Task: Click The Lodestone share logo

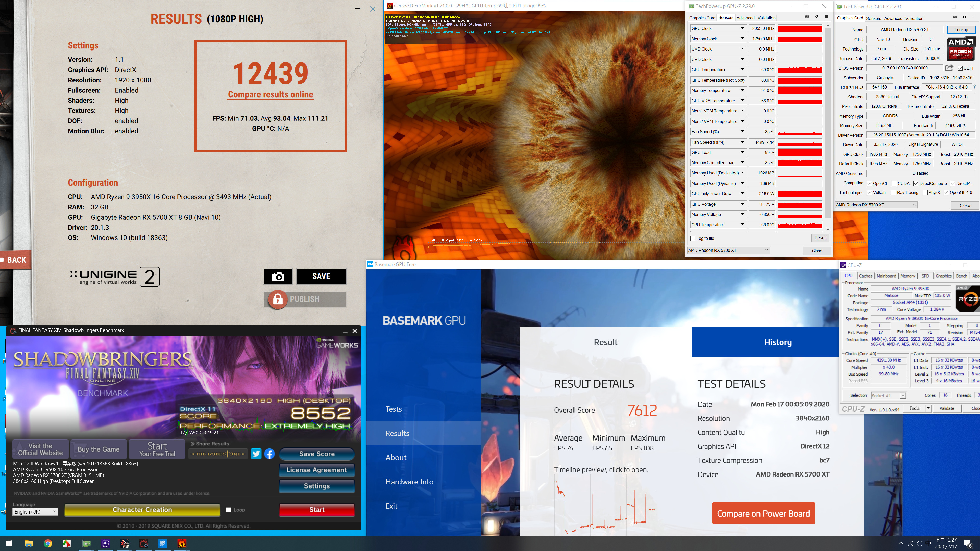Action: [218, 454]
